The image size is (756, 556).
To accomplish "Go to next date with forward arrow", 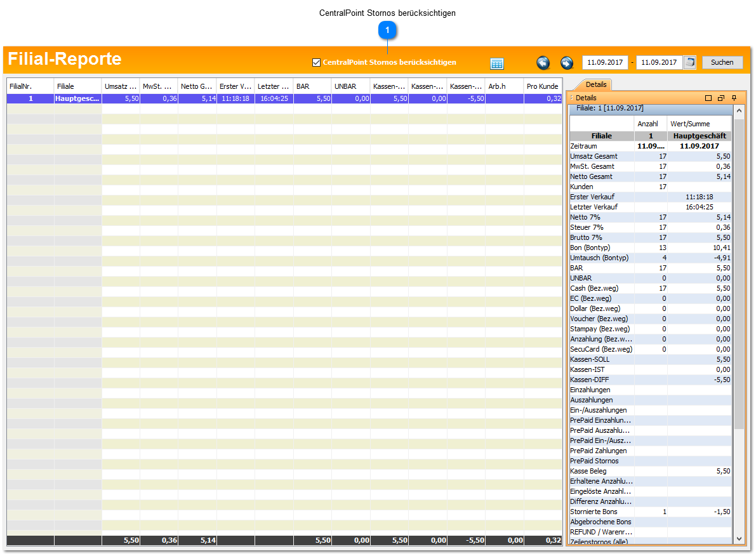I will (x=566, y=63).
